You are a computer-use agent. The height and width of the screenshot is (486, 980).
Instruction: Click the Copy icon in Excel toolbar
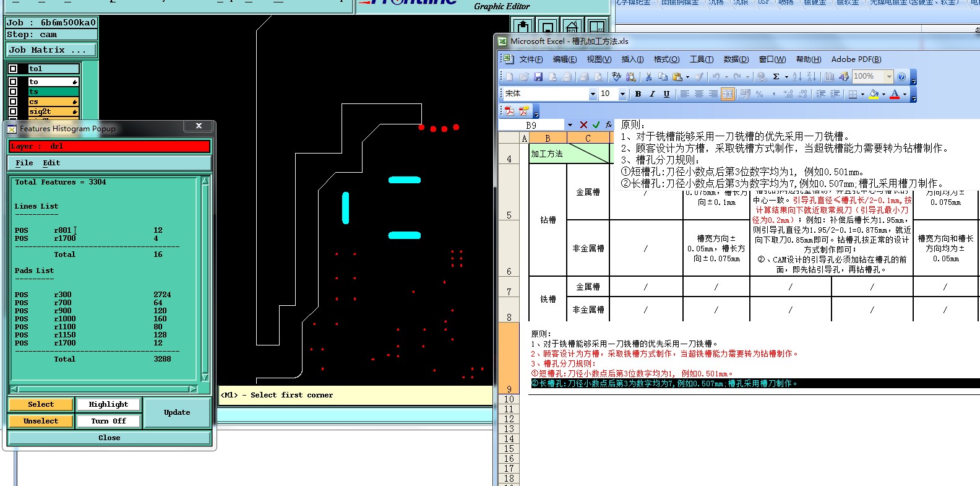pyautogui.click(x=663, y=77)
